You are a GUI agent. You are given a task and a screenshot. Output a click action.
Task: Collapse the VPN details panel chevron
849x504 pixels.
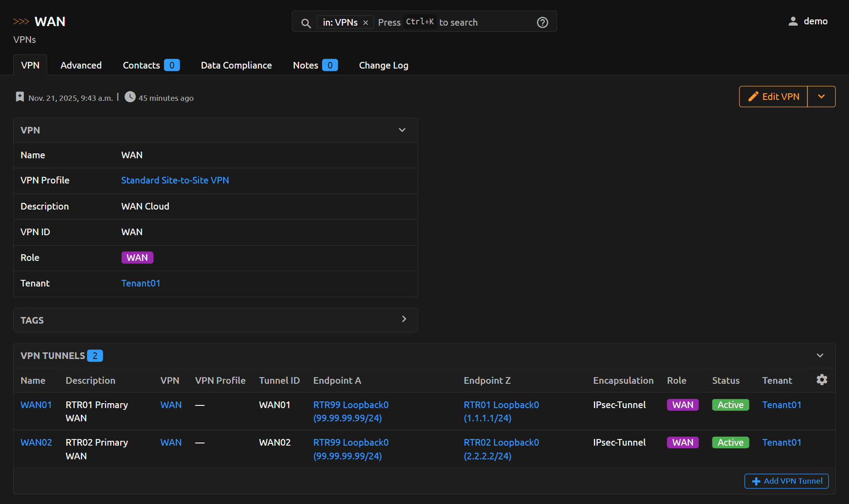[402, 130]
